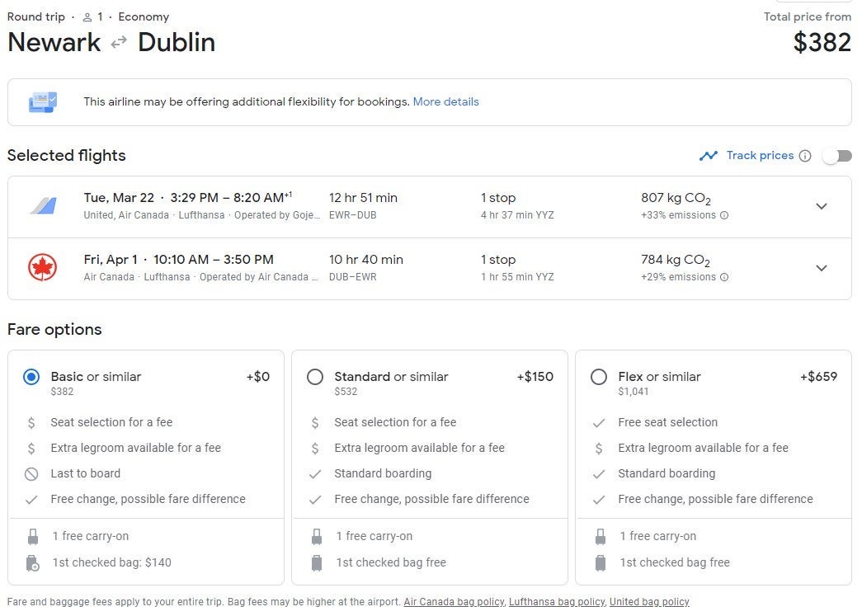
Task: Click the Last to board prohibited icon
Action: [31, 473]
